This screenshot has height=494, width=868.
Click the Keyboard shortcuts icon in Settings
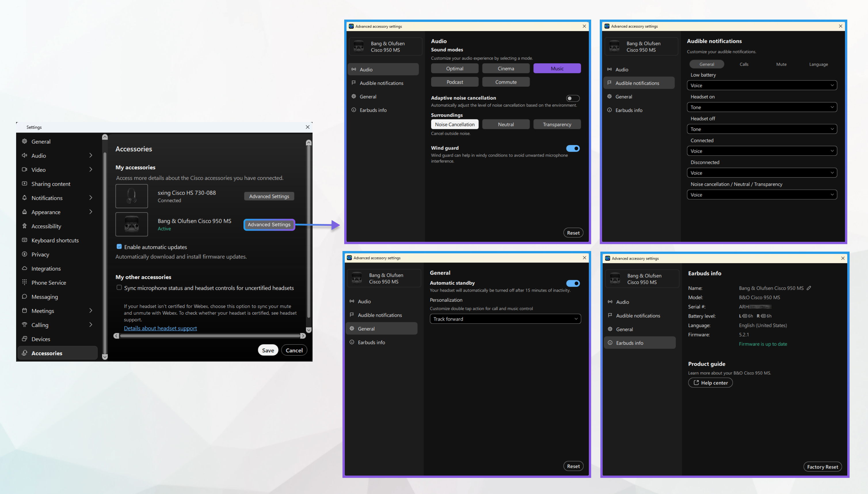coord(24,240)
